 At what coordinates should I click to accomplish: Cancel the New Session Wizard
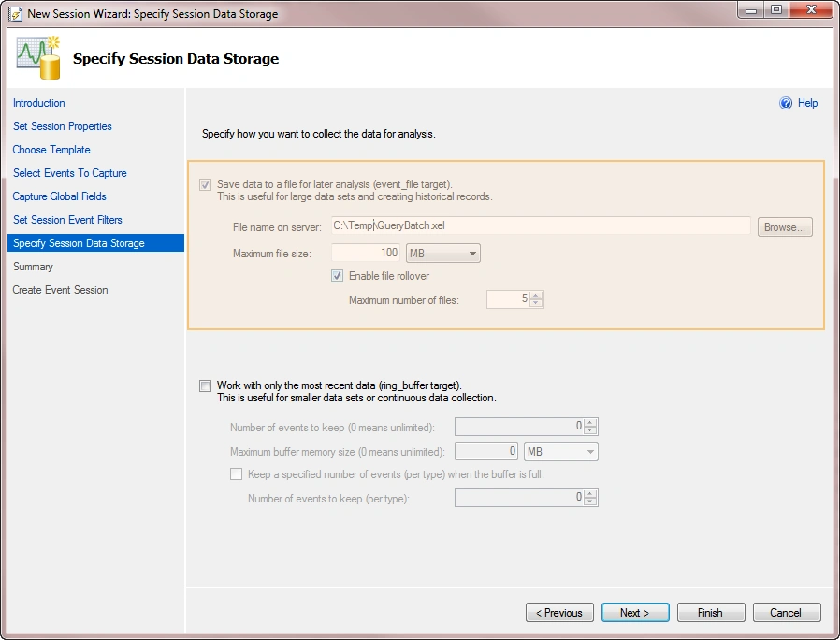coord(787,612)
